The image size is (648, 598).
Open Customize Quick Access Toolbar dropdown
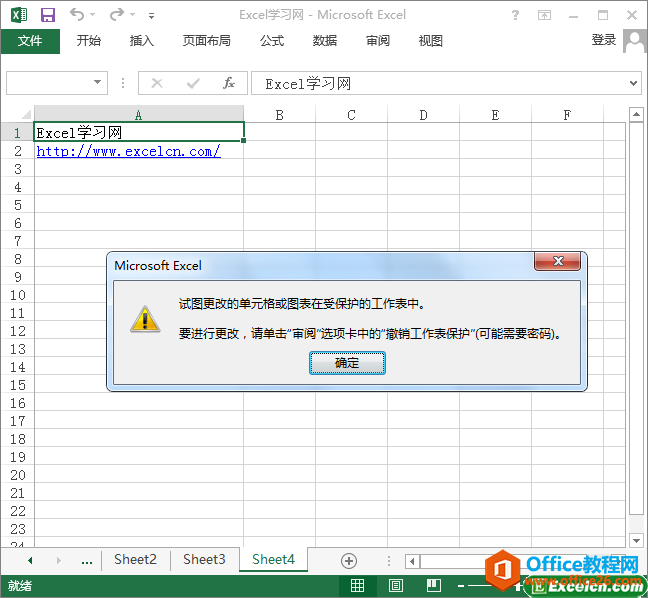151,16
